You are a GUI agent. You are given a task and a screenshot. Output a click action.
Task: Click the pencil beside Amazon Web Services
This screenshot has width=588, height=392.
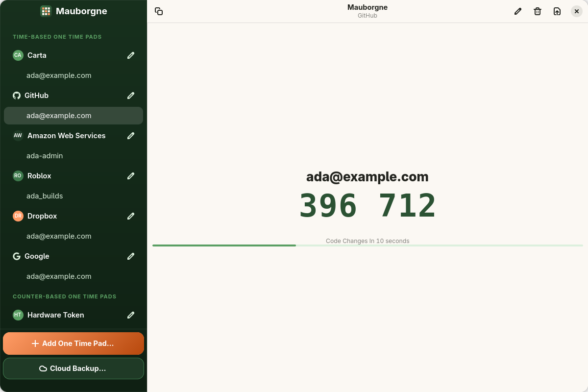point(131,136)
